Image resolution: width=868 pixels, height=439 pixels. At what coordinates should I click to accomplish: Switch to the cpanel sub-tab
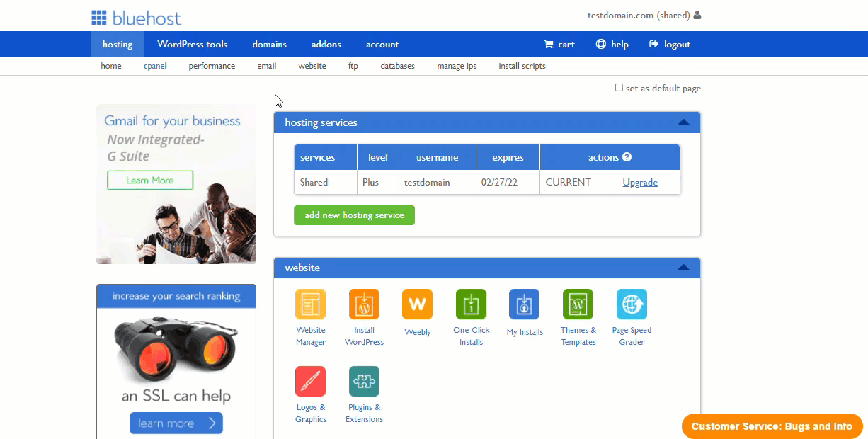(155, 66)
